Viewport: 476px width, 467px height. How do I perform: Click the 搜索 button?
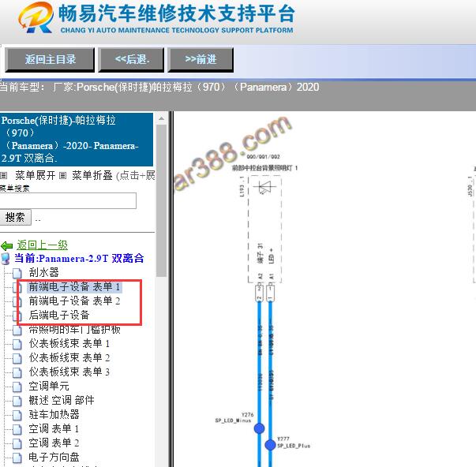coord(15,217)
